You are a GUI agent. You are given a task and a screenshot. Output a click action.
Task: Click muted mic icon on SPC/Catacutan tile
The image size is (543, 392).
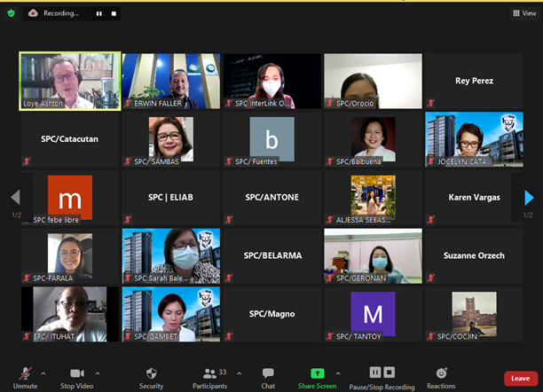27,161
